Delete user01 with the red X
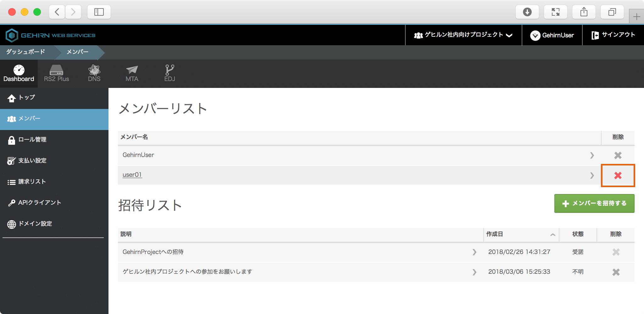This screenshot has height=314, width=644. (x=618, y=176)
